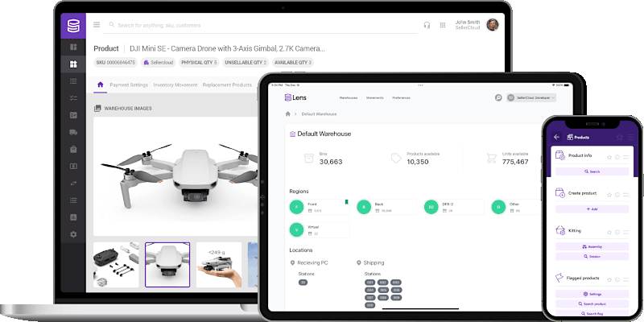Go back using the phone's back arrow
The width and height of the screenshot is (644, 322).
pos(557,137)
